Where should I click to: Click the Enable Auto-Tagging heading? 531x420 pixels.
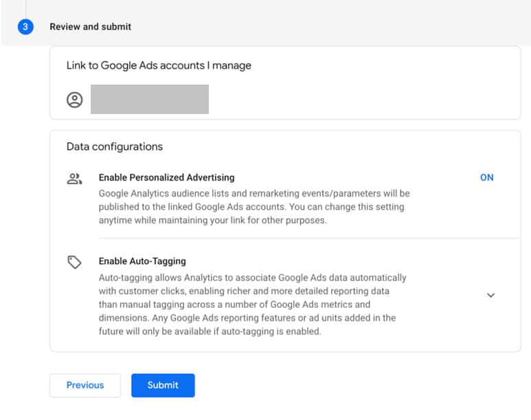click(142, 261)
